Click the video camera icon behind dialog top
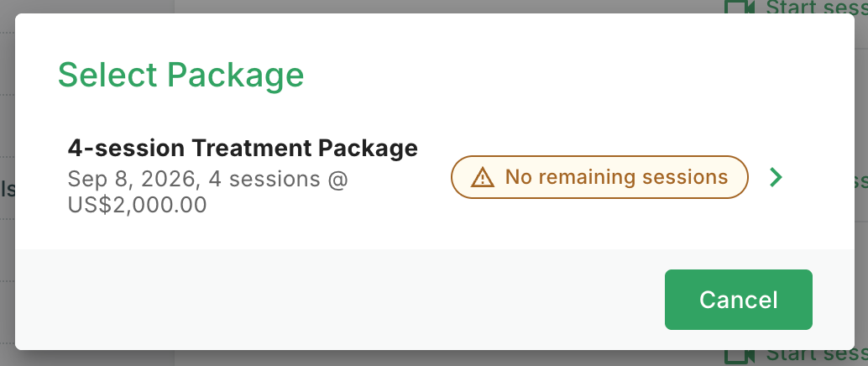This screenshot has width=868, height=366. [x=740, y=7]
